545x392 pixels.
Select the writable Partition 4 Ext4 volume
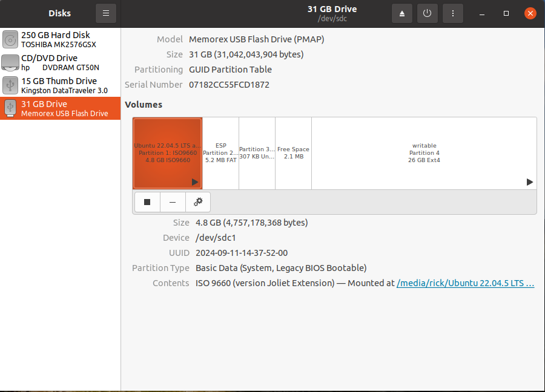click(424, 153)
